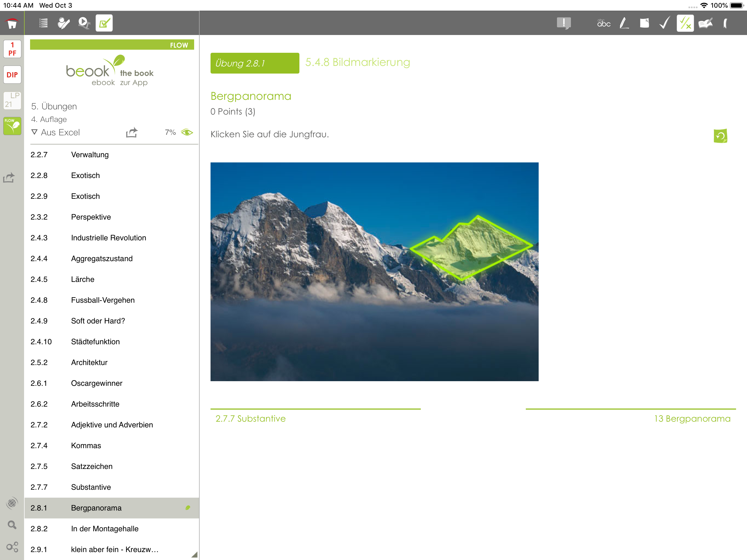Viewport: 747px width, 560px height.
Task: Go to previous exercise 2.7.7 Substantive
Action: coord(250,418)
